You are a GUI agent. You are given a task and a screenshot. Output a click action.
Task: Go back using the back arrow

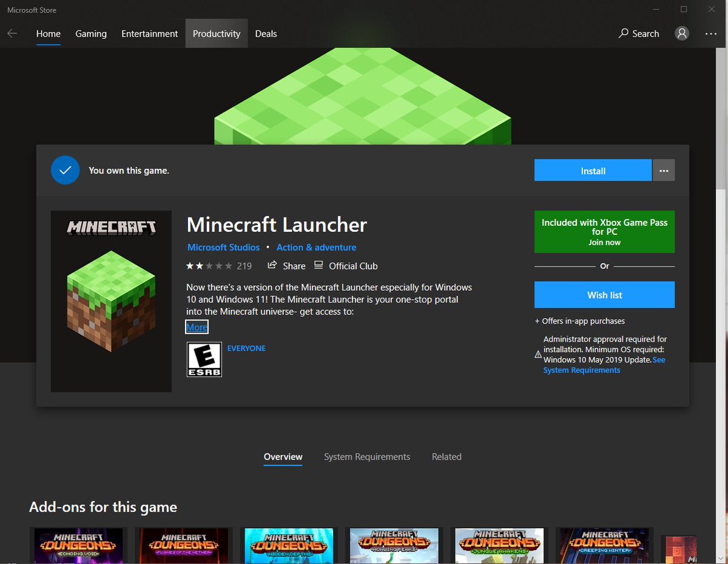(x=12, y=34)
